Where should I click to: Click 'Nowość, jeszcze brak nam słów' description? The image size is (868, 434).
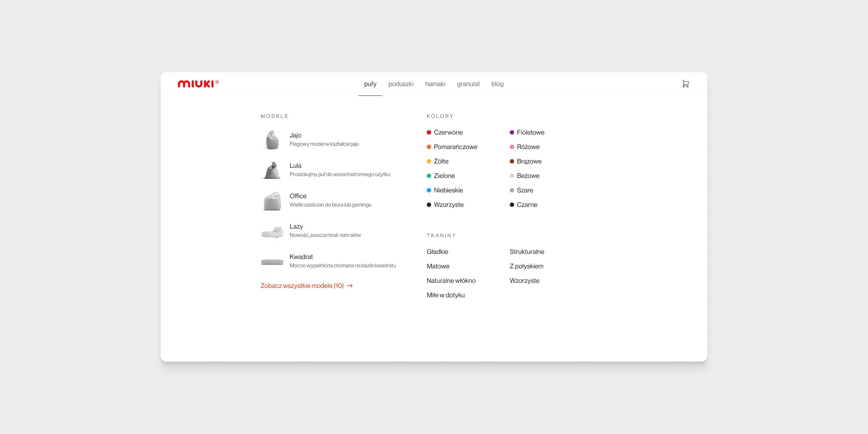(325, 235)
